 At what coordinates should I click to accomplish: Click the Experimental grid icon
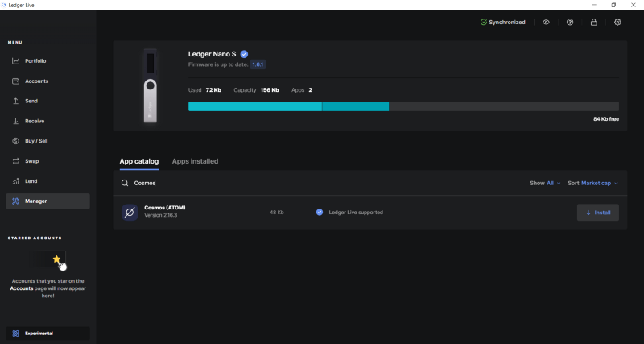(15, 334)
